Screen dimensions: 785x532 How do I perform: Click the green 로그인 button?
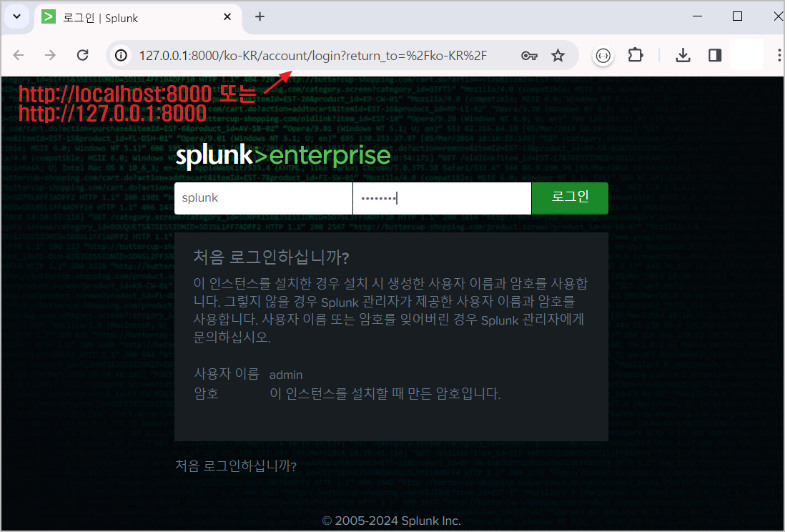[570, 198]
